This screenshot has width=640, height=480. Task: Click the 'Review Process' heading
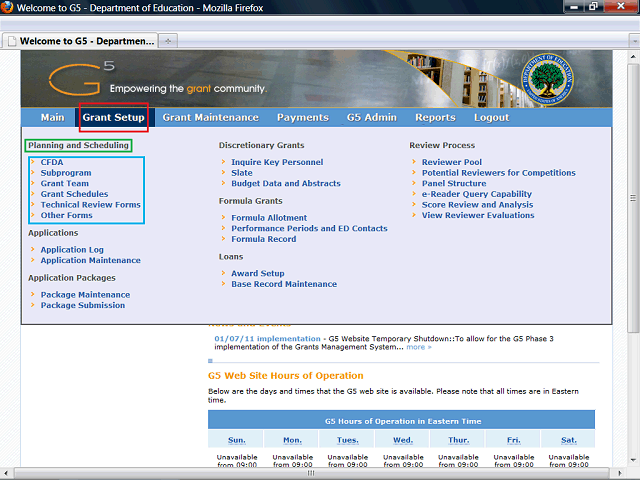442,145
